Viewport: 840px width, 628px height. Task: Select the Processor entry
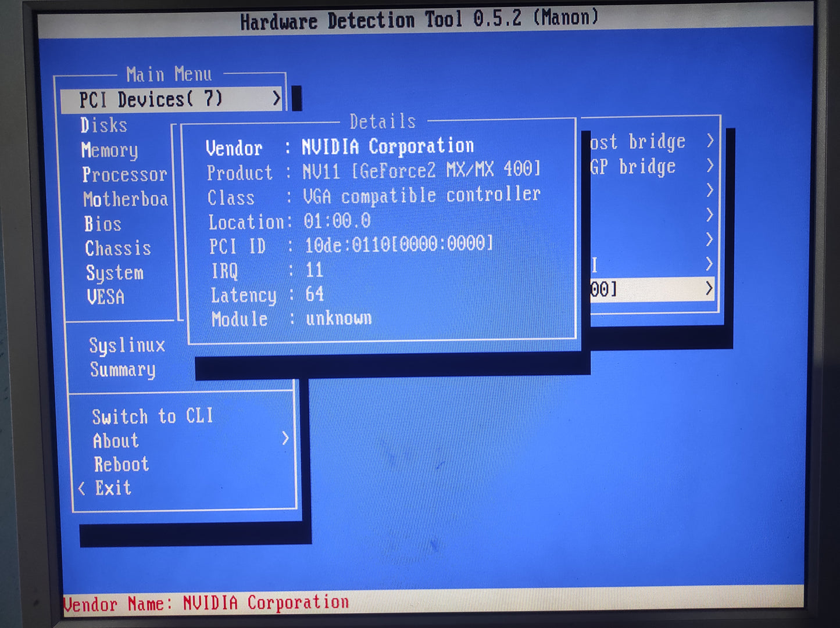pyautogui.click(x=124, y=175)
